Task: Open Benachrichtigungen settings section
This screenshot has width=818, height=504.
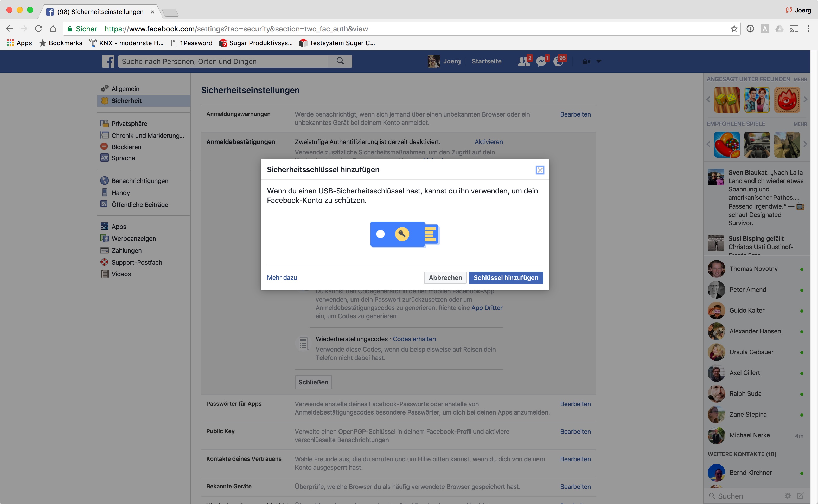Action: tap(140, 181)
